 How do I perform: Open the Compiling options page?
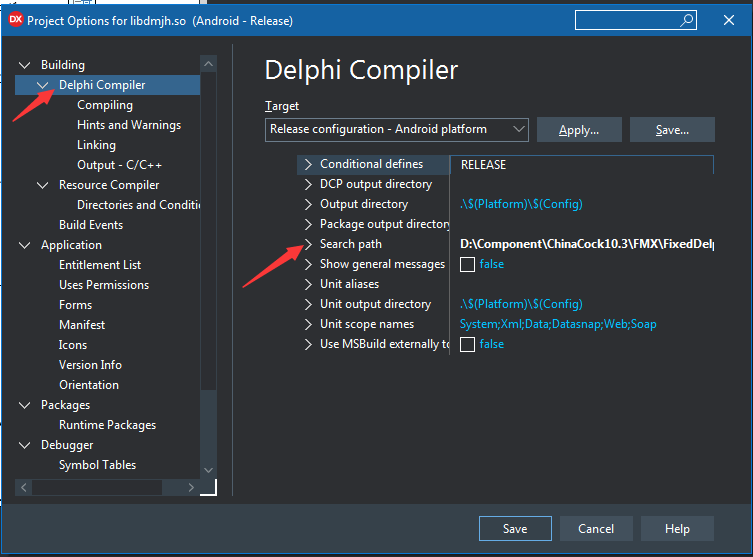click(105, 105)
